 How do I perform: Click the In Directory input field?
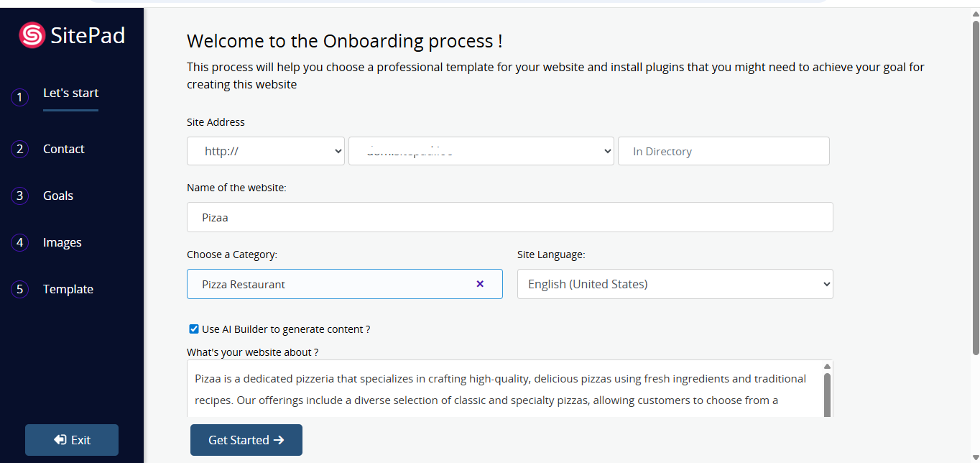point(723,151)
